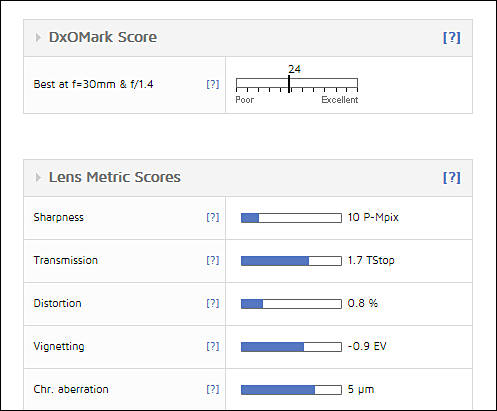Click the Sharpness metric label
Screen dimensions: 497x411
point(58,217)
